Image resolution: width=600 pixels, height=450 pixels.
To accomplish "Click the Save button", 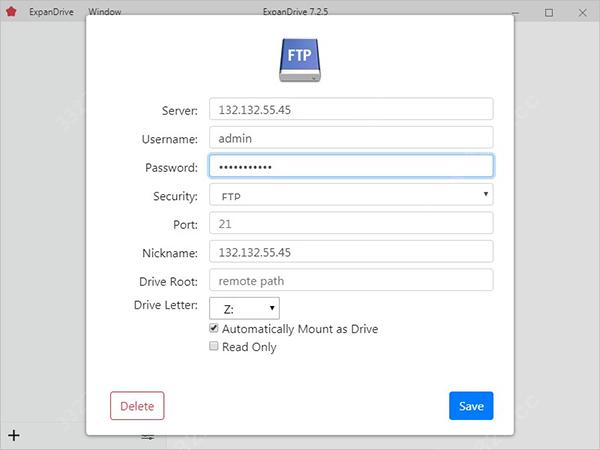I will (471, 406).
